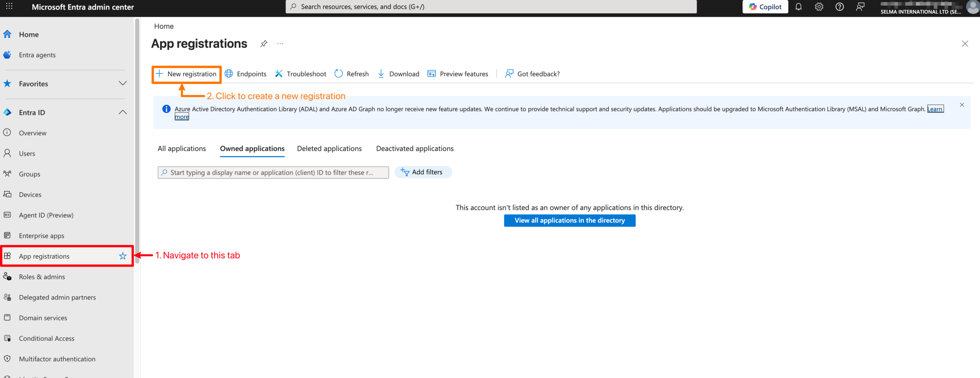Open the notifications bell icon
The width and height of the screenshot is (980, 378).
[x=798, y=7]
